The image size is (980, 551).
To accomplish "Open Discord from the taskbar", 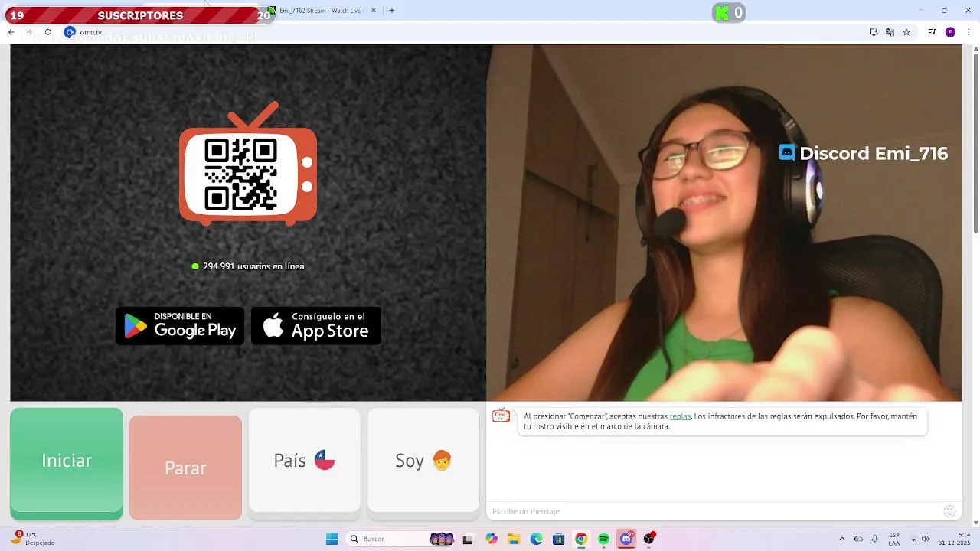I will [x=626, y=539].
